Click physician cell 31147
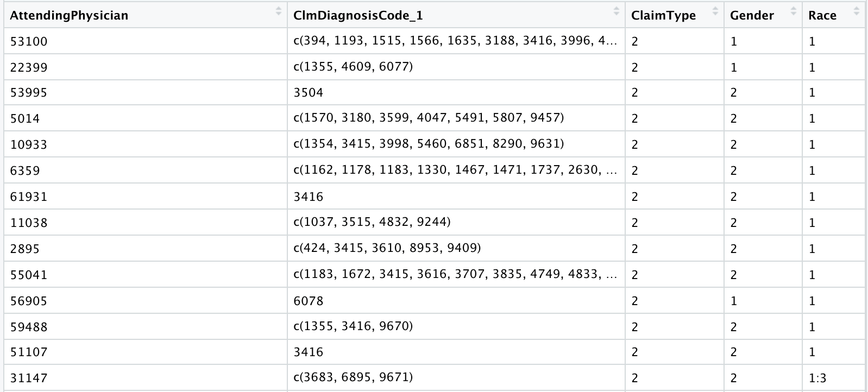Screen dimensions: 868x392 point(146,378)
